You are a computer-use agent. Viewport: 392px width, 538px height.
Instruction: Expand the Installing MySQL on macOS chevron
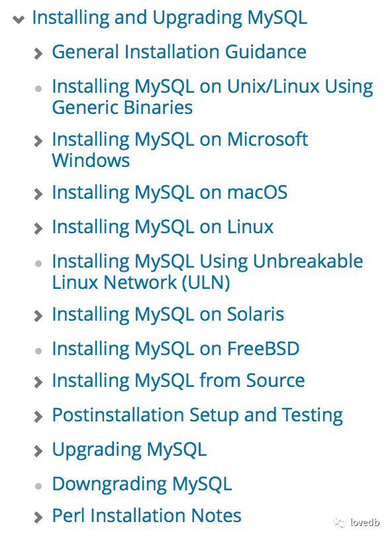38,194
